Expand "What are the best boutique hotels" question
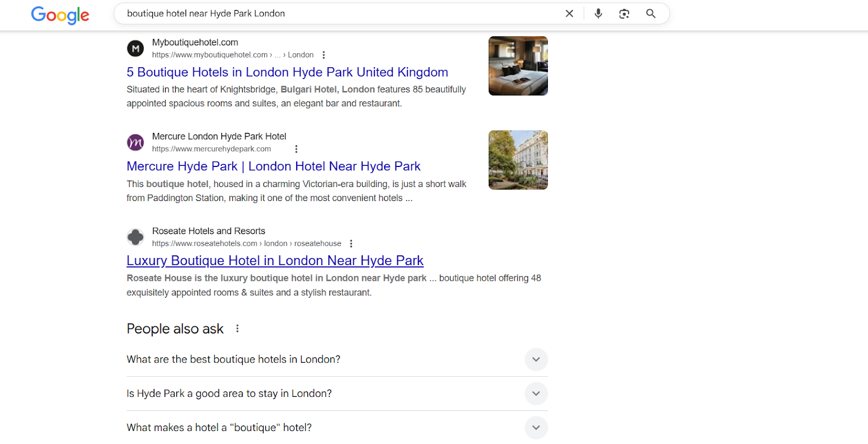The width and height of the screenshot is (868, 444). click(x=535, y=359)
